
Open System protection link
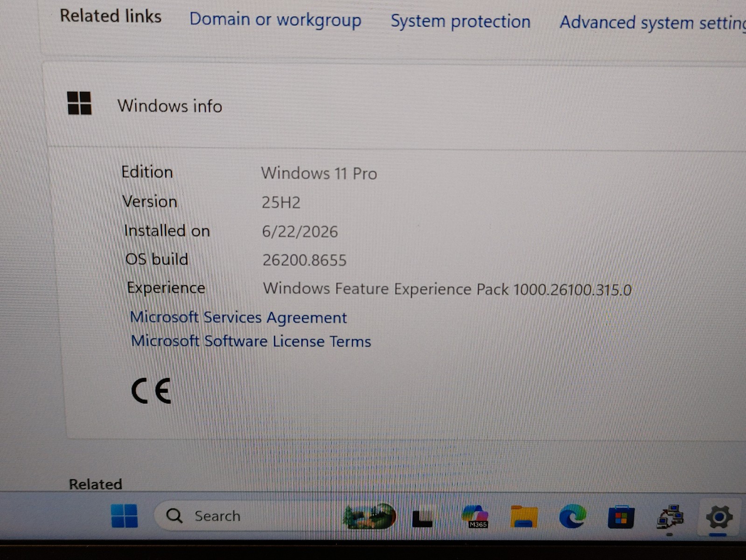(460, 21)
